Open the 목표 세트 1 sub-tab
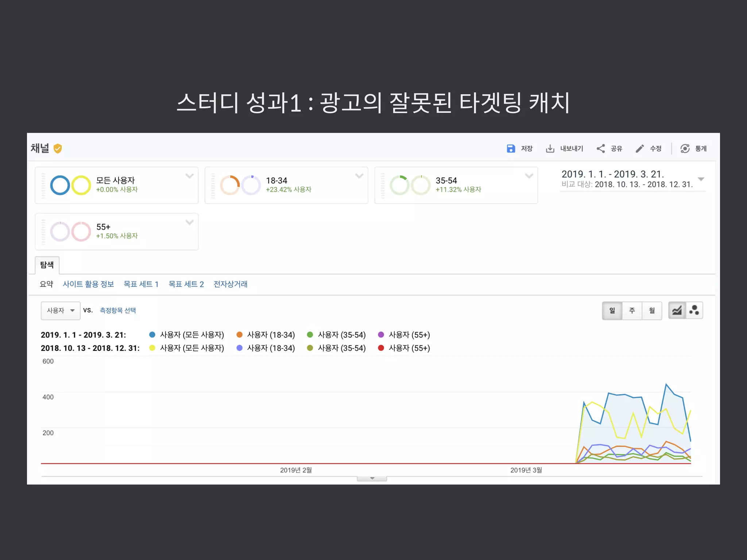The width and height of the screenshot is (747, 560). click(141, 284)
